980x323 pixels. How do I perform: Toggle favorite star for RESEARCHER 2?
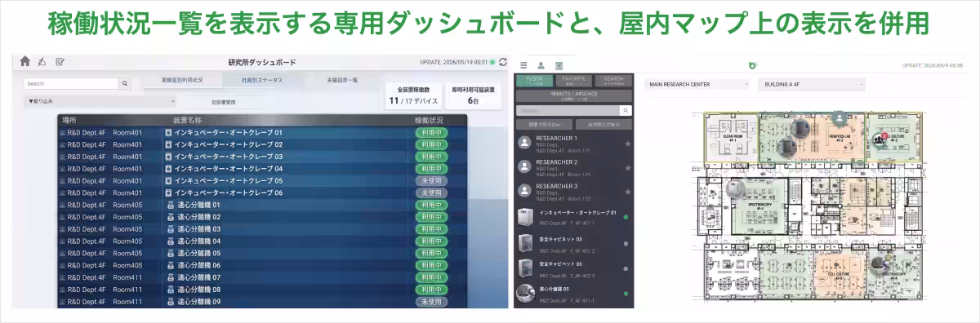coord(627,167)
